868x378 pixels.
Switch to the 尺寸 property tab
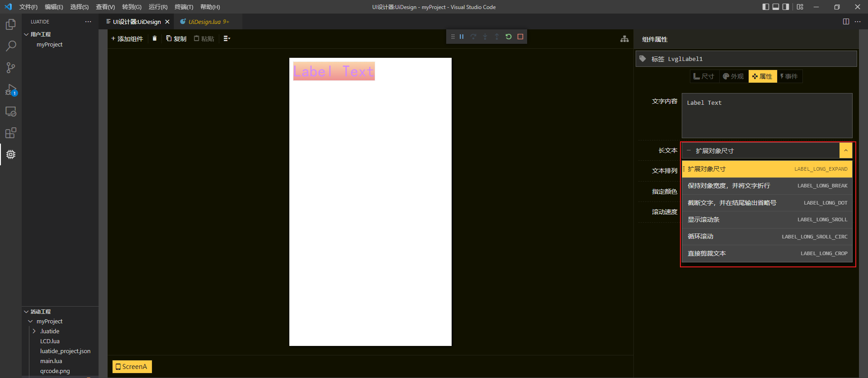tap(704, 76)
